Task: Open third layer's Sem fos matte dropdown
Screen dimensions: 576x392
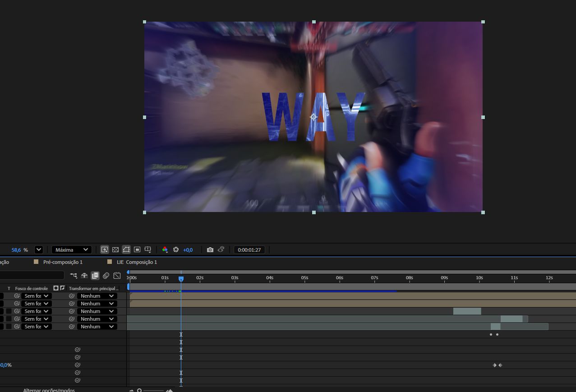Action: click(x=36, y=311)
